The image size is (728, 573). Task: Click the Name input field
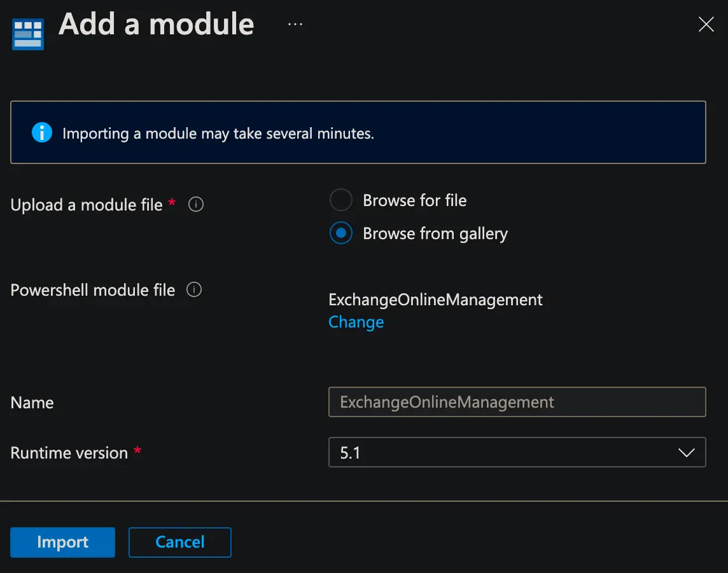coord(517,402)
